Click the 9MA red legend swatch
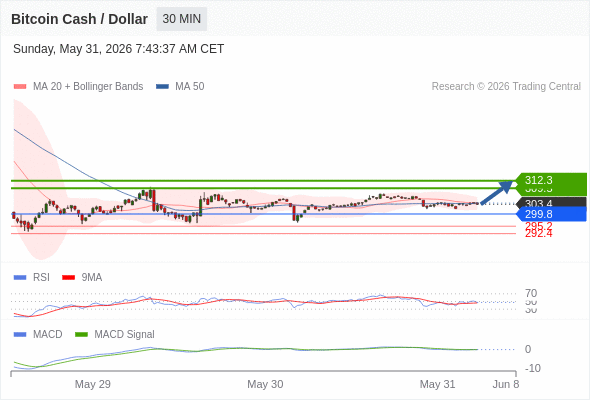 (x=68, y=278)
